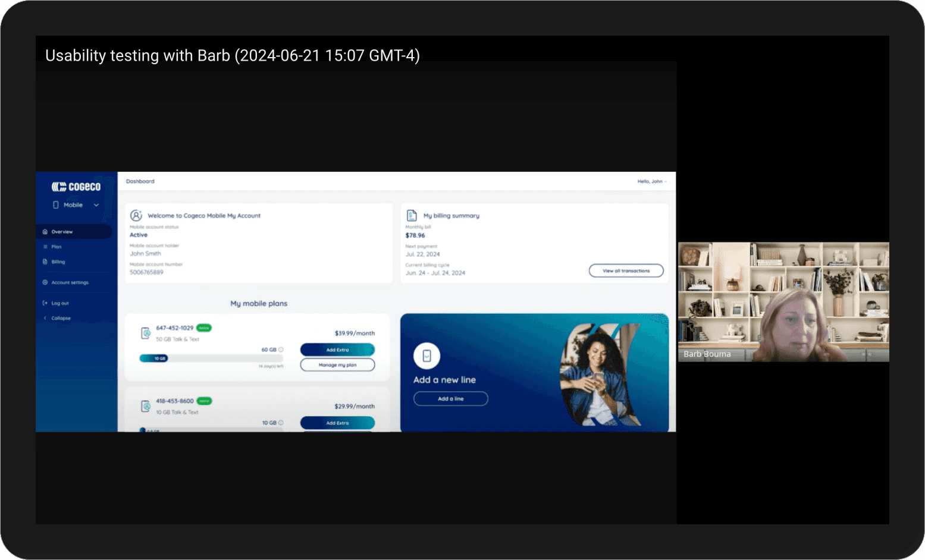Open the Plan menu item

tap(57, 247)
